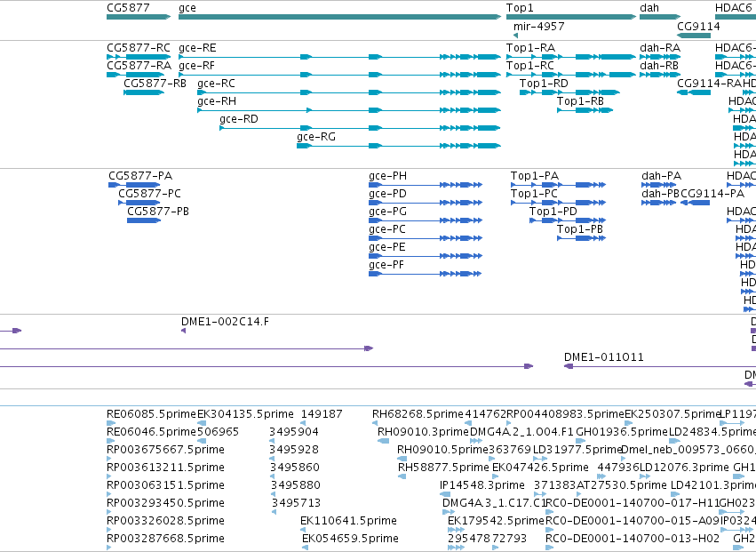Select the gce-RF transcript
The height and width of the screenshot is (552, 756).
tap(340, 75)
